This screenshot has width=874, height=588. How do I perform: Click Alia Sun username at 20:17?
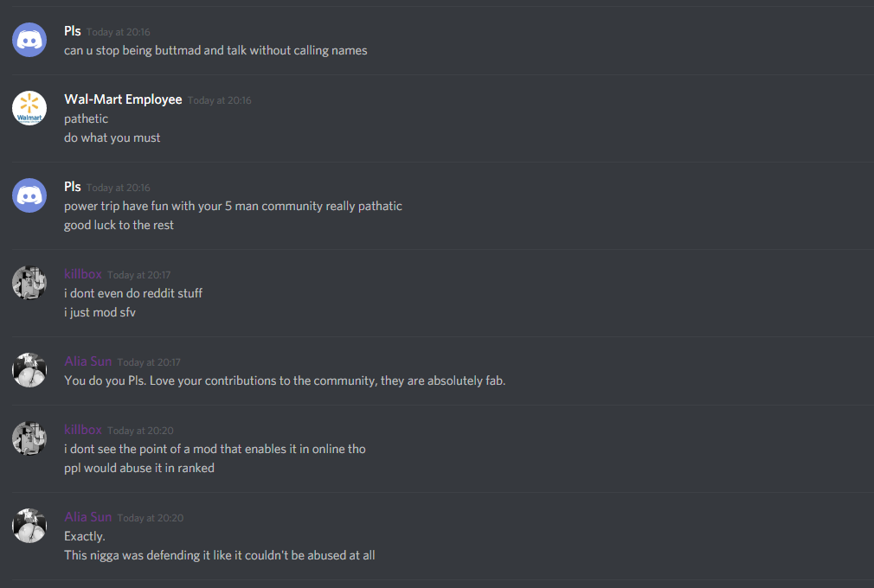pos(88,361)
